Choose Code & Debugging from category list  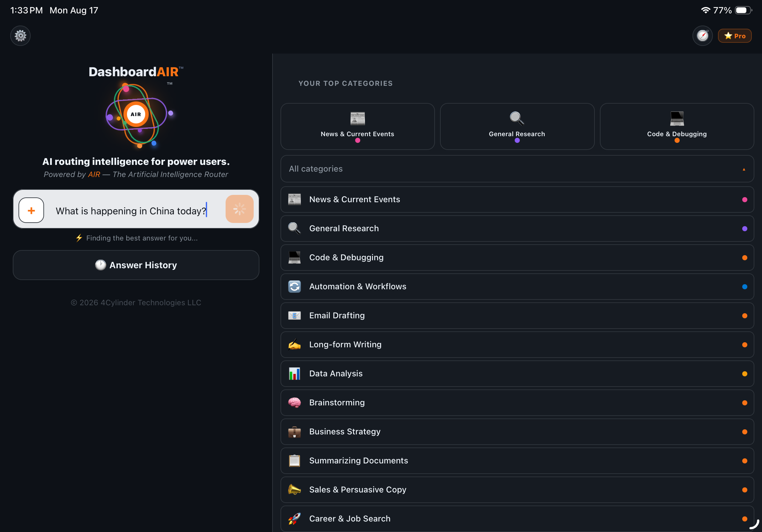[x=517, y=257]
